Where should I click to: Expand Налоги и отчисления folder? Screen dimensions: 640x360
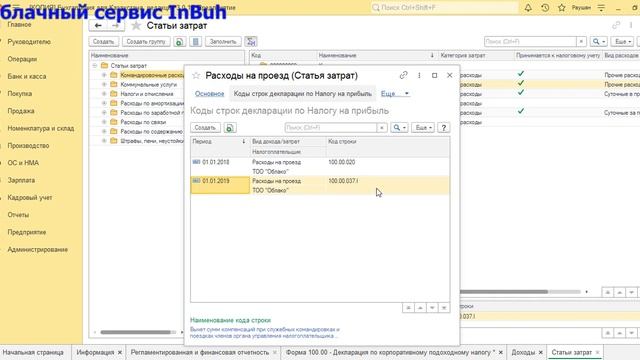click(x=104, y=94)
